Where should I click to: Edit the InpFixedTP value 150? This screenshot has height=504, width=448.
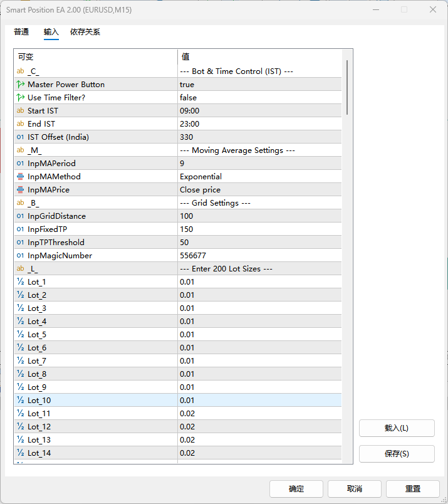(x=259, y=229)
